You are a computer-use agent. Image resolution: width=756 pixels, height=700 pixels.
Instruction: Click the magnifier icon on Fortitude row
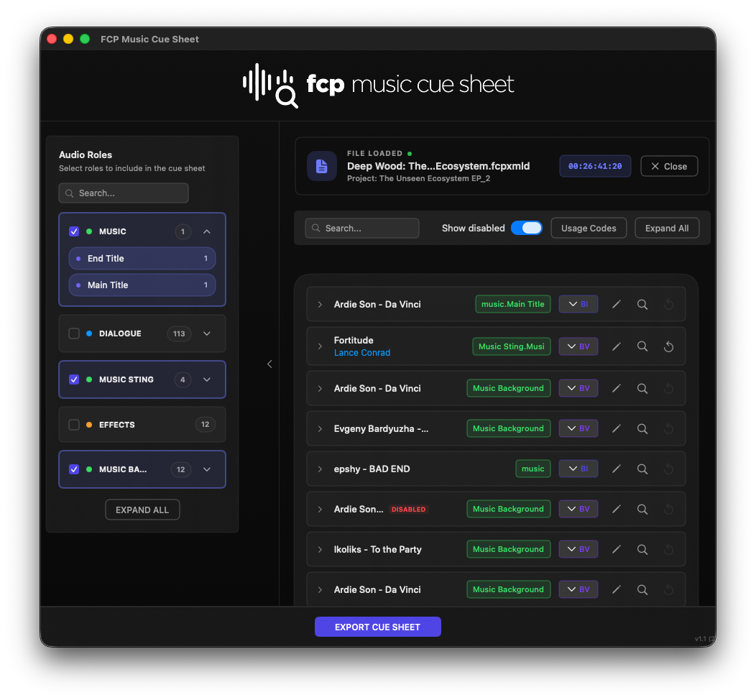[642, 346]
